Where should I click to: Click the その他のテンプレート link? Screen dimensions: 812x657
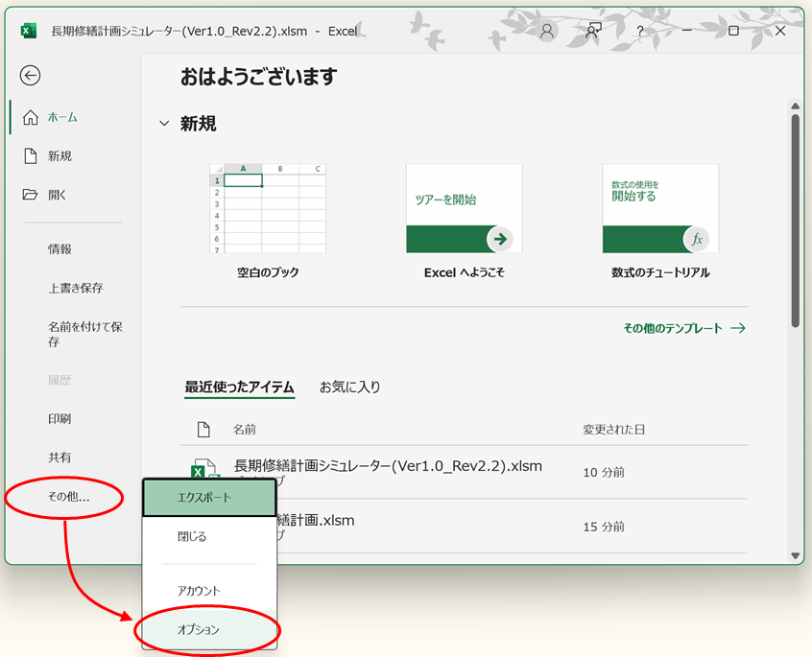coord(683,328)
